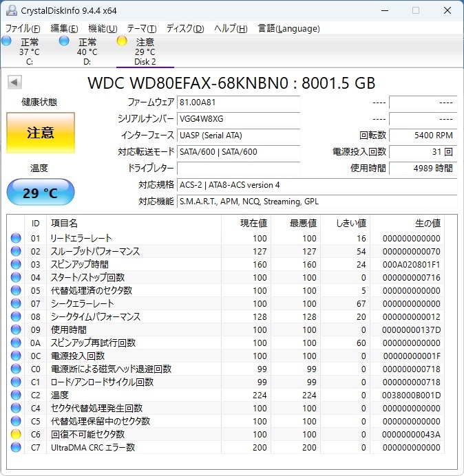The width and height of the screenshot is (464, 476).
Task: Click the 健康状態 label
Action: pos(39,102)
